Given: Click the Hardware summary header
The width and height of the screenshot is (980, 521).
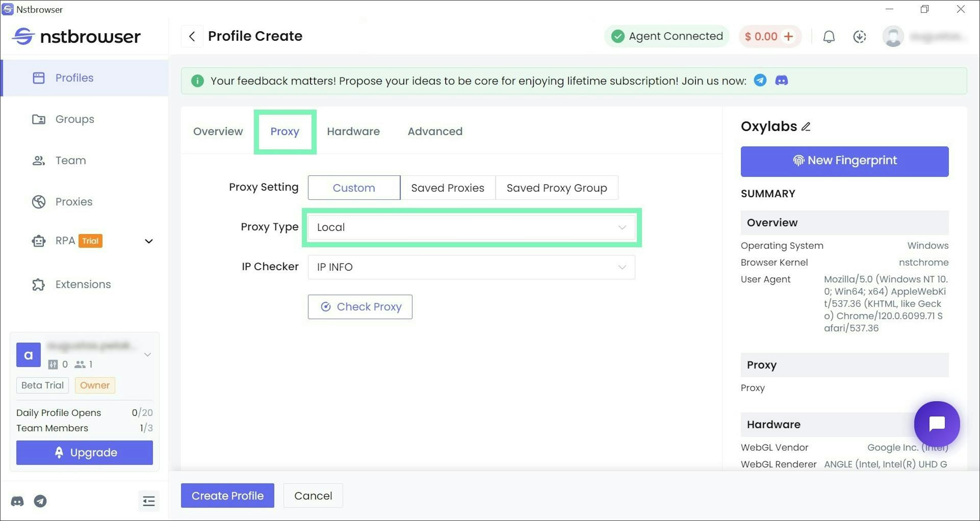Looking at the screenshot, I should pos(844,424).
